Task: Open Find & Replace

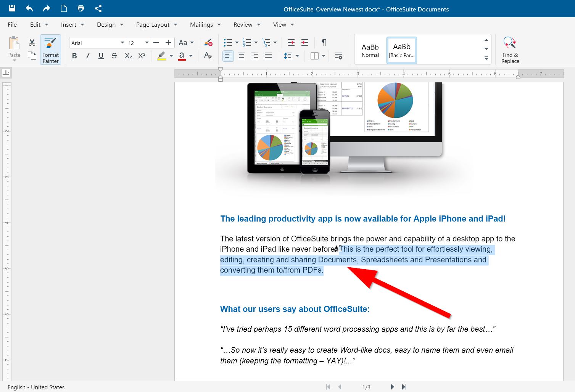Action: click(x=510, y=50)
